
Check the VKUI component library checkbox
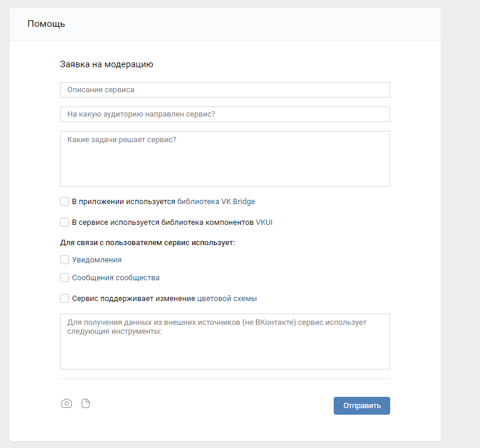65,223
